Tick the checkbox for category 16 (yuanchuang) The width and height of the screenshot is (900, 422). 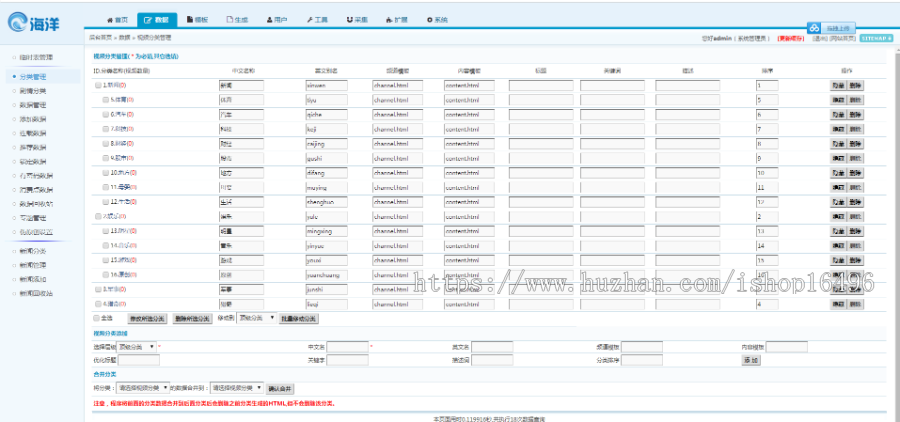point(106,274)
